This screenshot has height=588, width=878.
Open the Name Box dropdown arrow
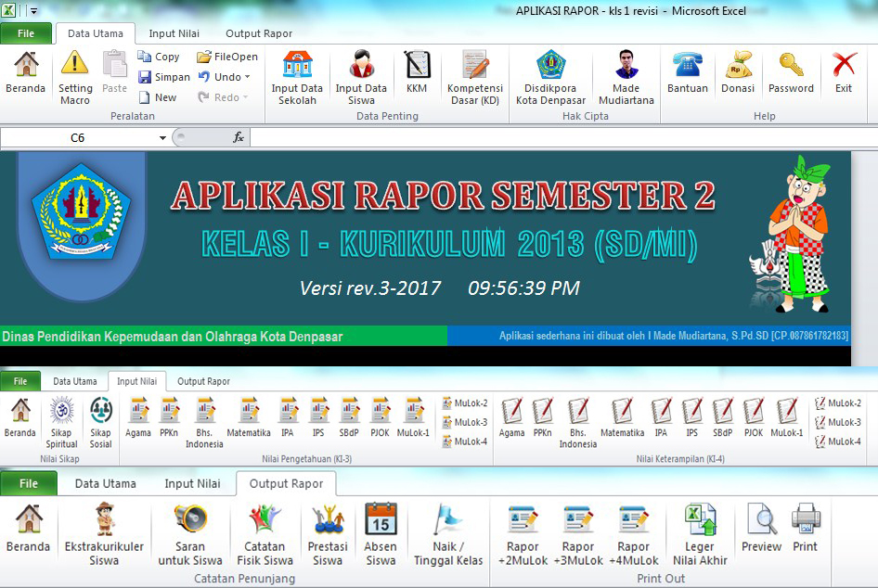161,137
